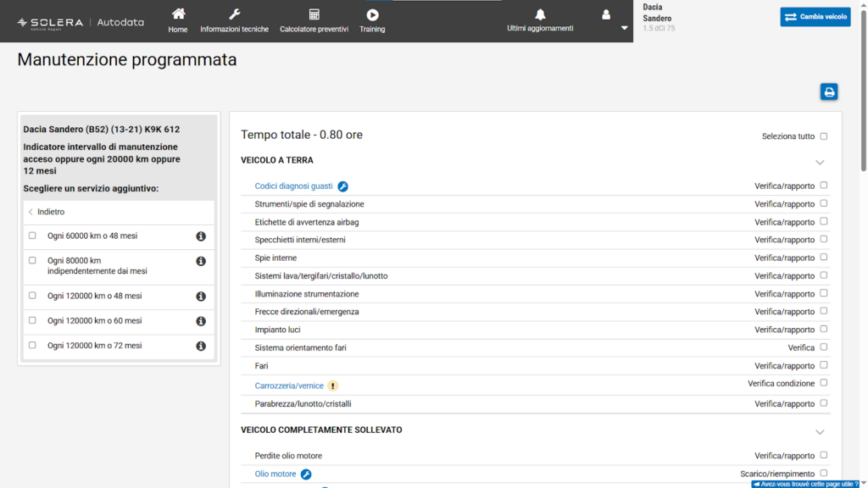Viewport: 868px width, 488px height.
Task: Open the Training menu item
Action: point(373,21)
